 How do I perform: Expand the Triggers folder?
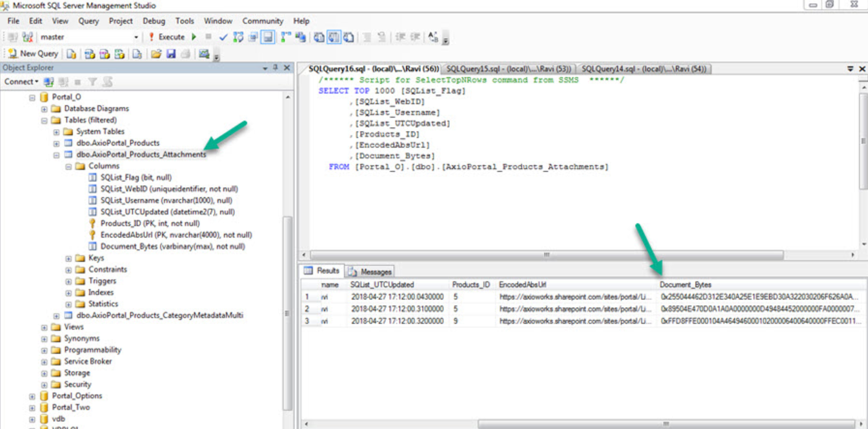(x=68, y=281)
